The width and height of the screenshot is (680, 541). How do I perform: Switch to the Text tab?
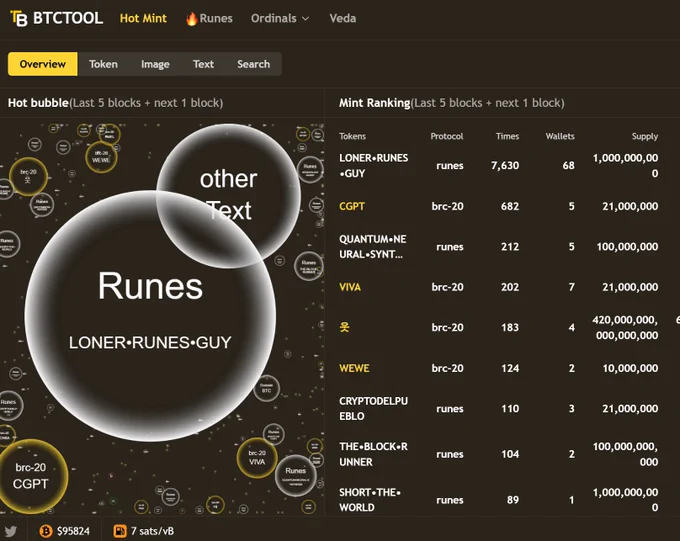[x=203, y=64]
